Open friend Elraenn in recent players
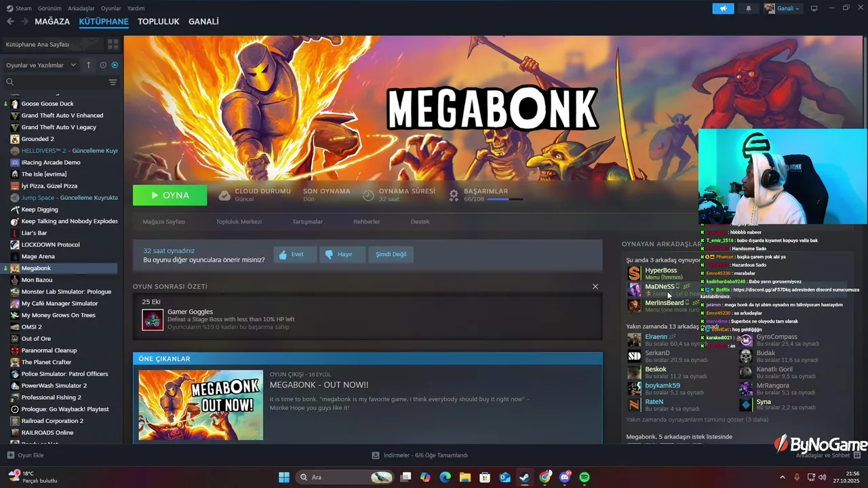Viewport: 868px width, 488px height. [656, 337]
